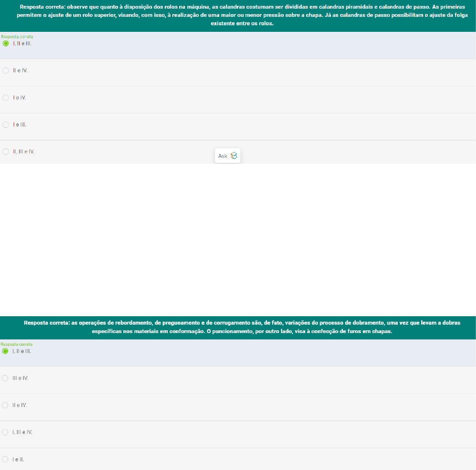The image size is (476, 470).
Task: Click the 'III e IV.' option label text
Action: coord(20,378)
